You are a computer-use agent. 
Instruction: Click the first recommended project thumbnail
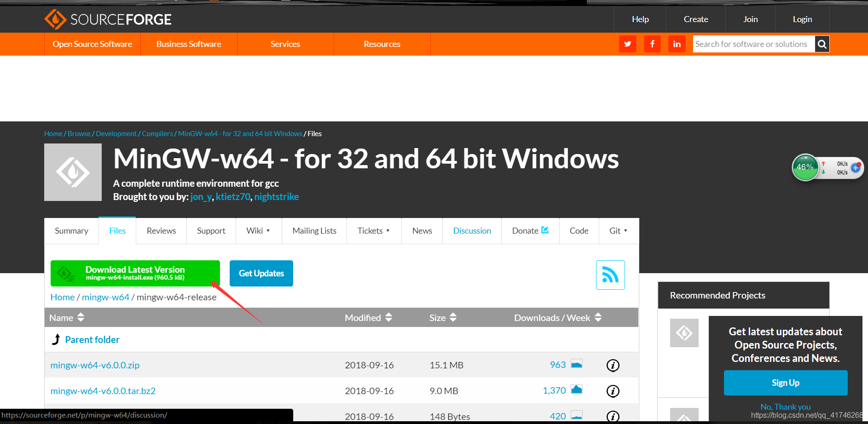click(684, 333)
